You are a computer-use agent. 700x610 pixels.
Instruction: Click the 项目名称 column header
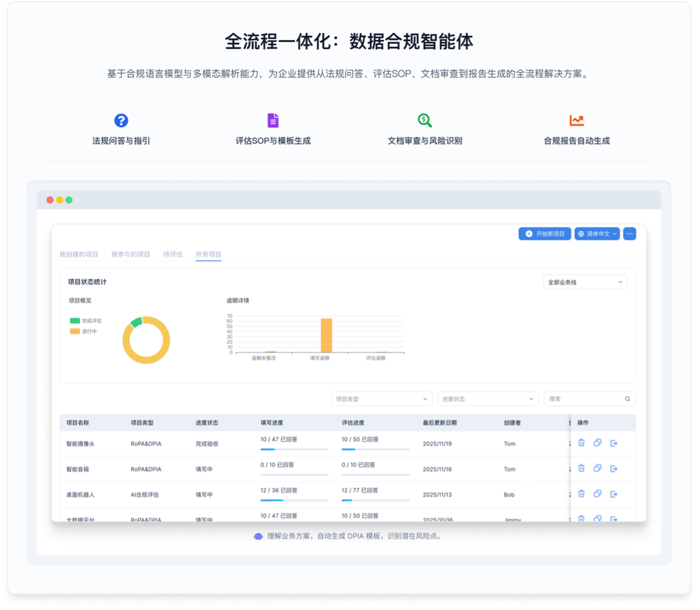point(77,423)
